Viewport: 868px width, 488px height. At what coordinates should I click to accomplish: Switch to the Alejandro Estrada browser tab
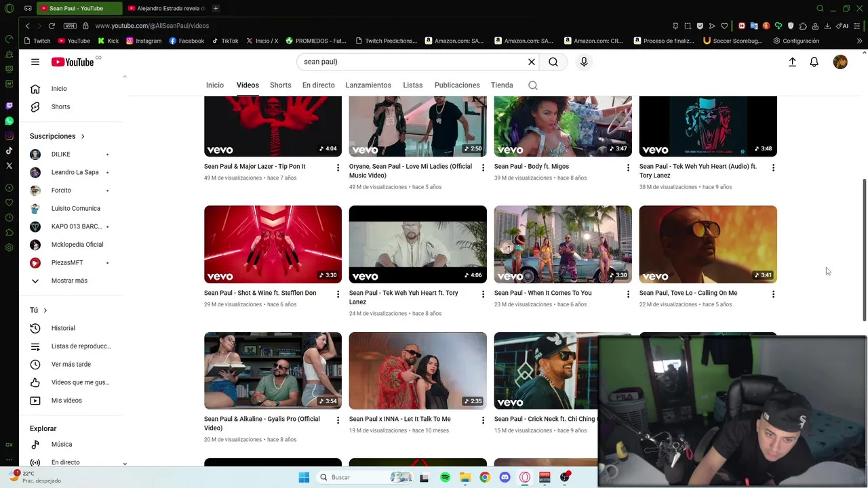[x=166, y=8]
